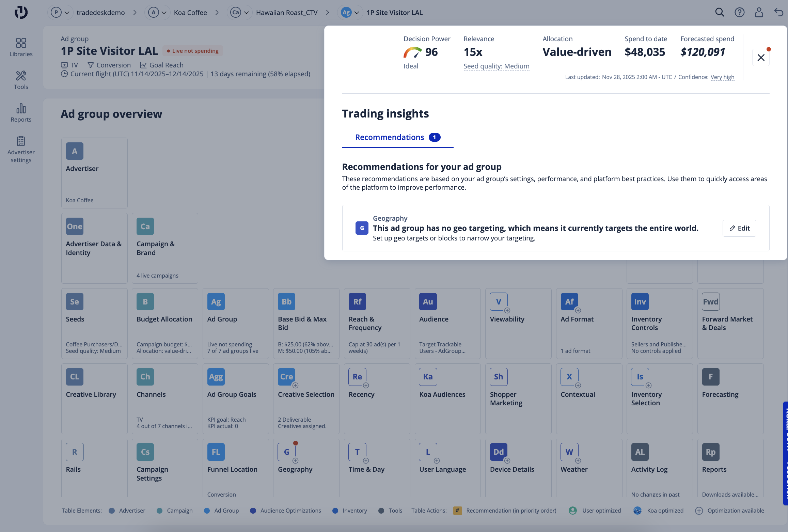This screenshot has height=532, width=788.
Task: Click the Forecasting F tile icon
Action: tap(710, 377)
